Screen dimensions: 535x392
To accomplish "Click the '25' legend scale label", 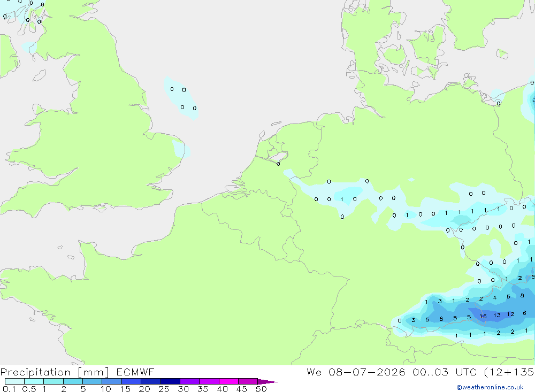I will pyautogui.click(x=164, y=389).
